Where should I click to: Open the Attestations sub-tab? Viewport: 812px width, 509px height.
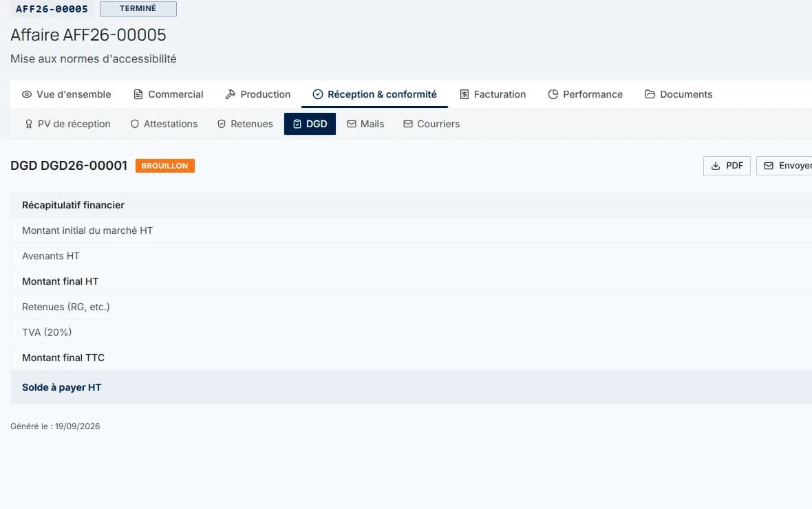click(164, 124)
